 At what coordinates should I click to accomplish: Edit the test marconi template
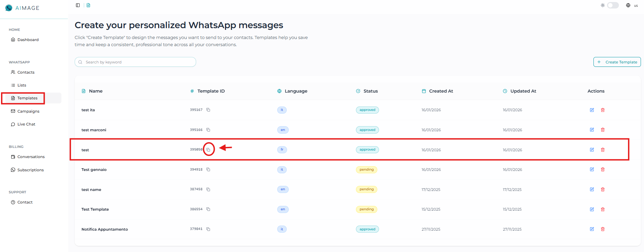pyautogui.click(x=592, y=130)
